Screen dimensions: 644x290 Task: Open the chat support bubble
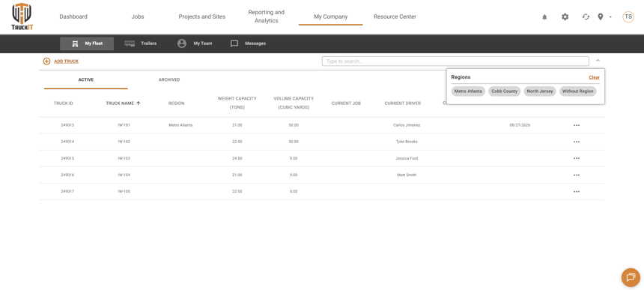click(631, 277)
